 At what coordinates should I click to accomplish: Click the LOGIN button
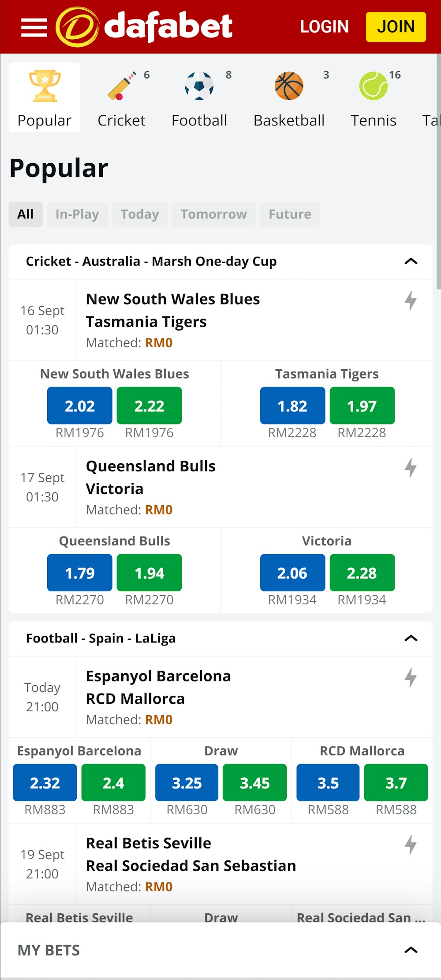pos(325,26)
